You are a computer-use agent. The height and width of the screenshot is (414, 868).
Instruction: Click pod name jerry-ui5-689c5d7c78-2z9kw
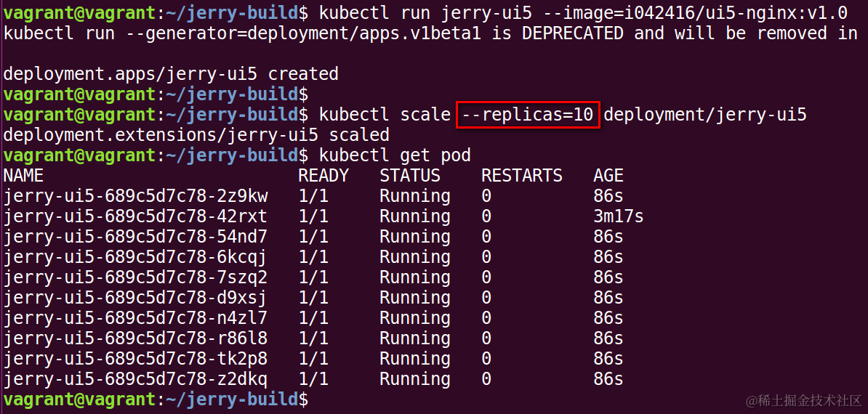tap(136, 196)
